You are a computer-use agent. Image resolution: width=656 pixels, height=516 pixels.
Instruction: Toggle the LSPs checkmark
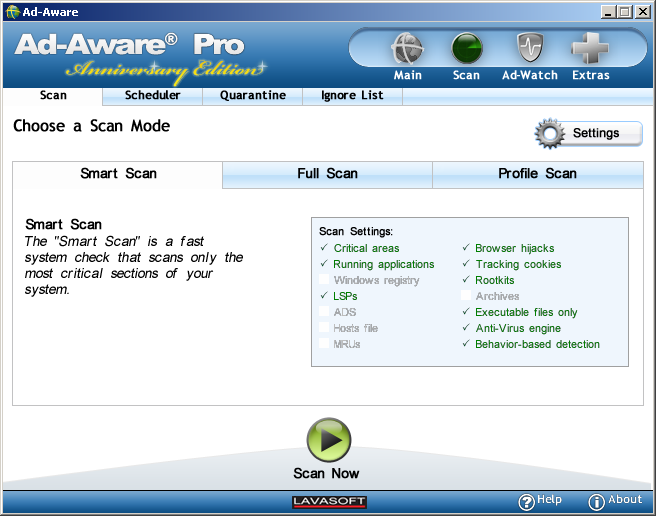pos(324,295)
